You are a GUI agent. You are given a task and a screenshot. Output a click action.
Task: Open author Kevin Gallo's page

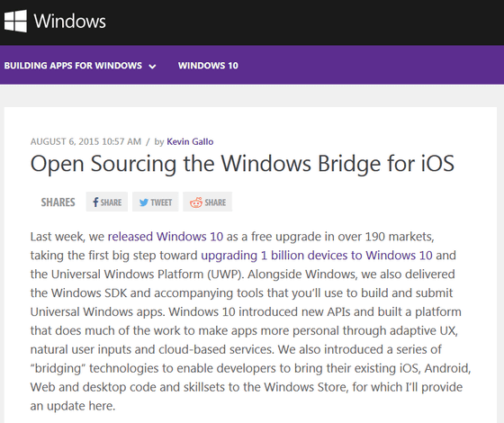tap(190, 142)
